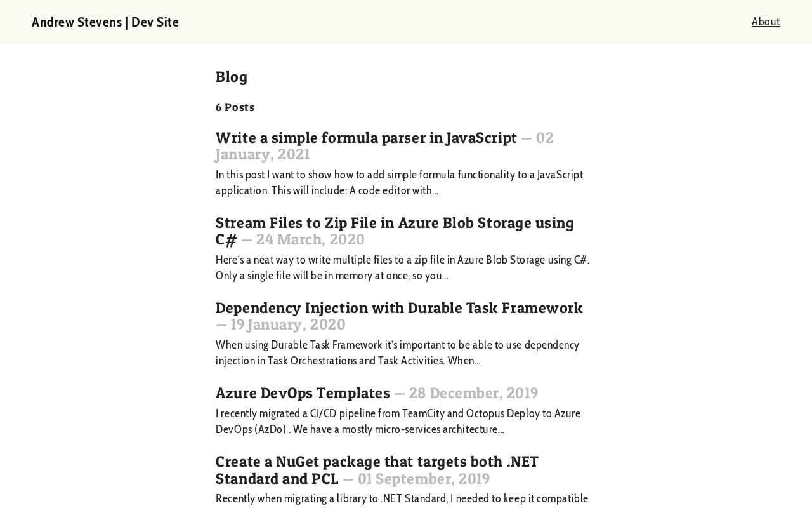Click the 24 March, 2020 post date

pos(310,239)
